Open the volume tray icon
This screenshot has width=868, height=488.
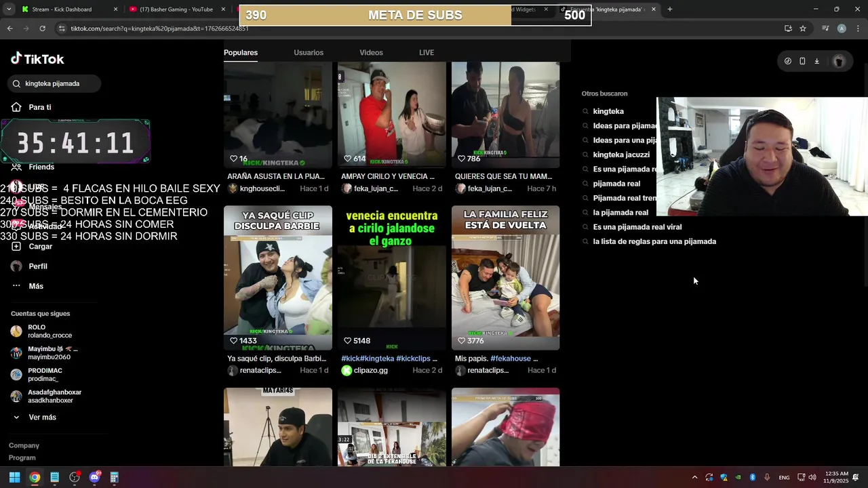pyautogui.click(x=813, y=477)
